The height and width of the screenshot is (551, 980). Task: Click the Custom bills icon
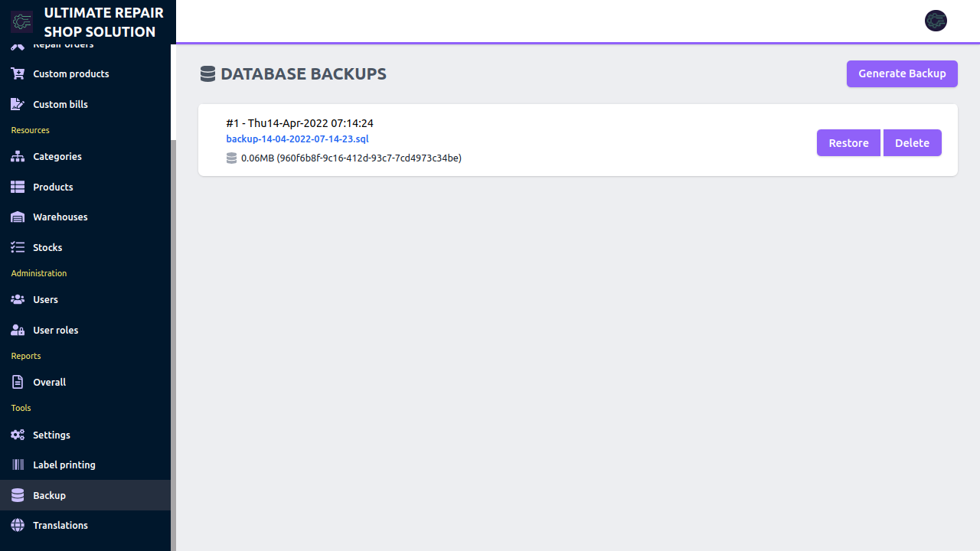coord(18,105)
